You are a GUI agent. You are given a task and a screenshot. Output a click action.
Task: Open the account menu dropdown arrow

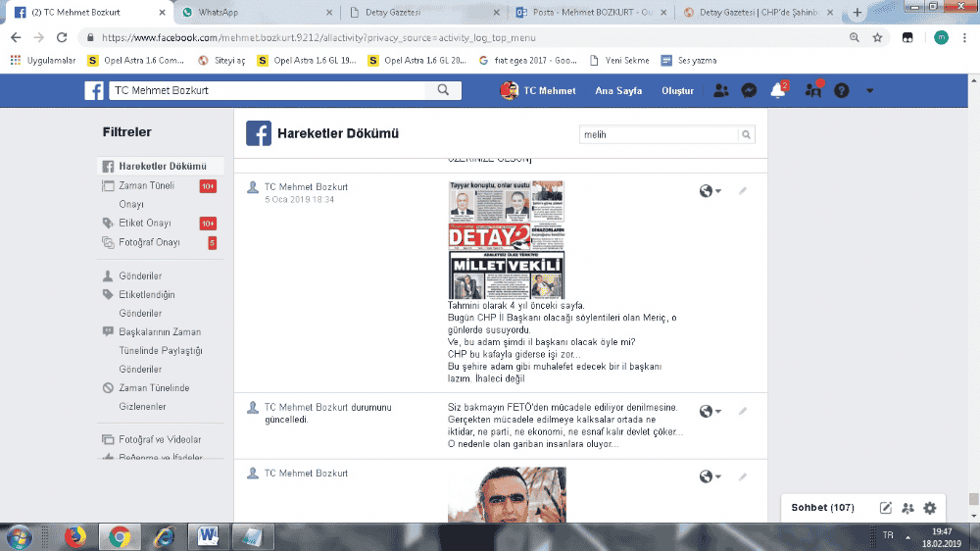click(x=869, y=90)
